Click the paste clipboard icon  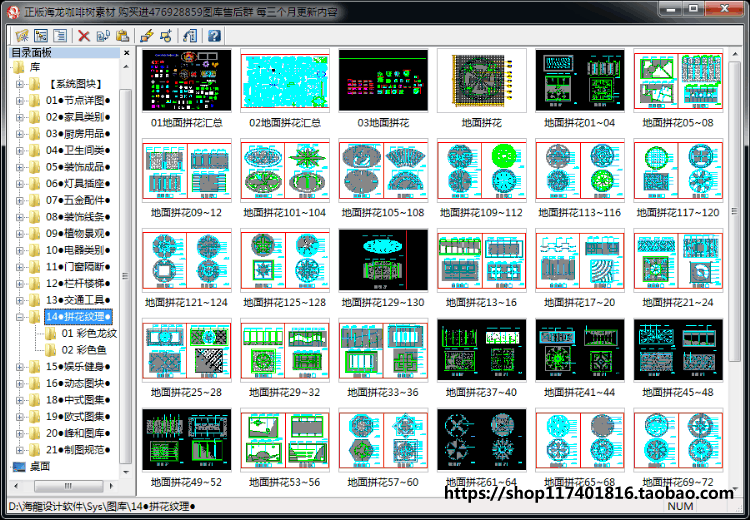click(x=122, y=35)
